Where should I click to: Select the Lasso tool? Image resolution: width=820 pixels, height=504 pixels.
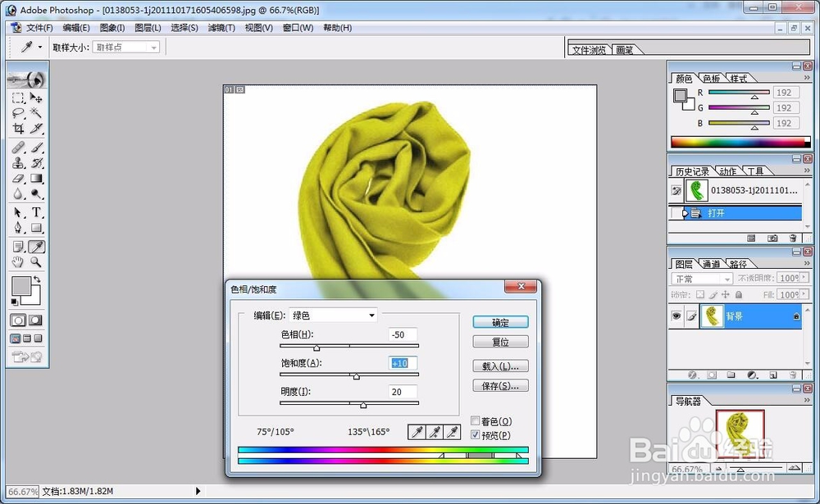click(x=18, y=111)
